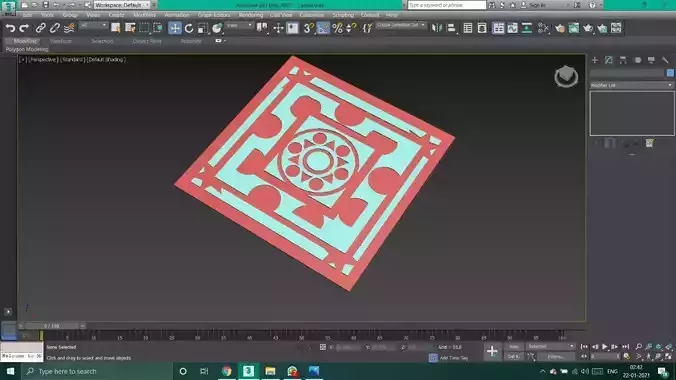The image size is (676, 380).
Task: Toggle the Keyboard Shortcut Override icon
Action: click(292, 28)
